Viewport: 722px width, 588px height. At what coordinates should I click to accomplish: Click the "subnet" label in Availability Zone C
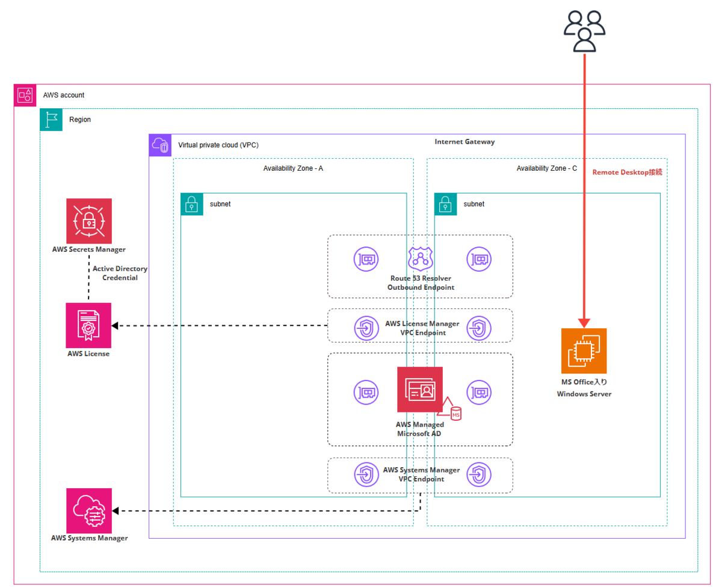474,204
